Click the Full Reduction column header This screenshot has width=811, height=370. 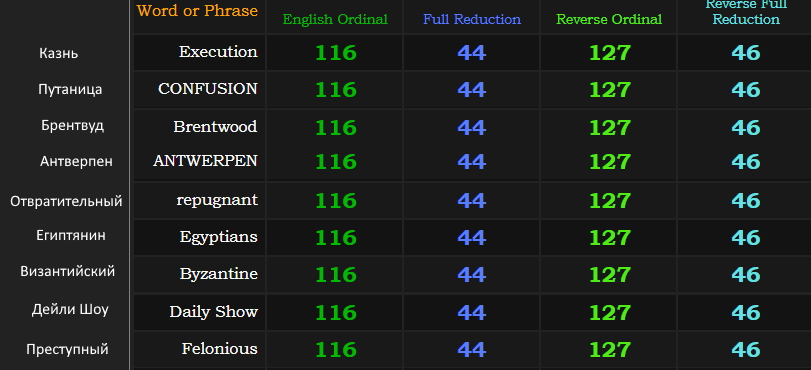coord(472,20)
